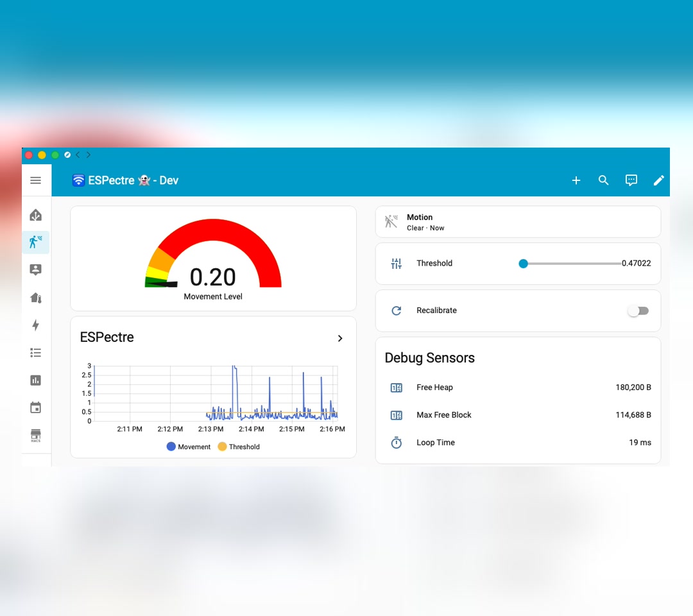Open the Calendar sidebar icon
693x616 pixels.
click(36, 407)
